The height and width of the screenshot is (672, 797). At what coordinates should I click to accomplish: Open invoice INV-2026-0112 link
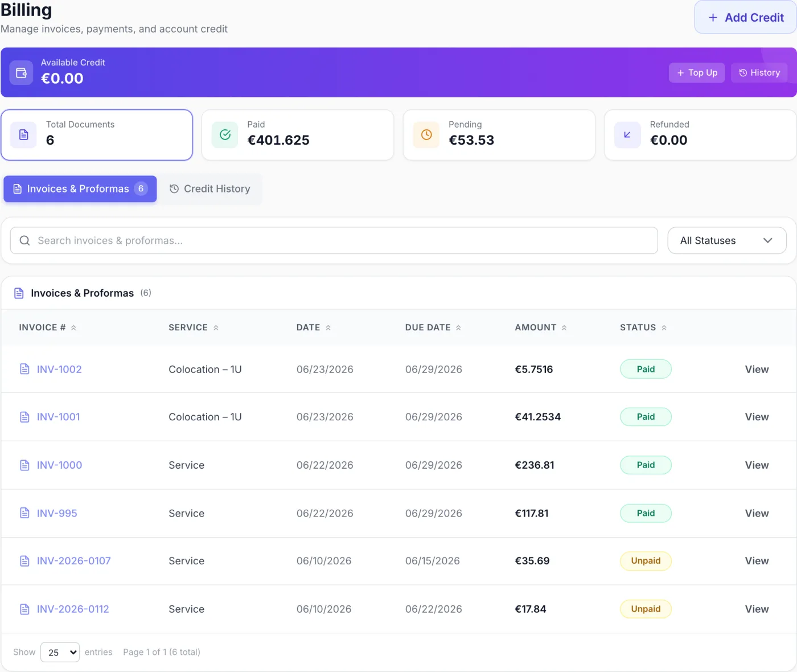pyautogui.click(x=73, y=609)
